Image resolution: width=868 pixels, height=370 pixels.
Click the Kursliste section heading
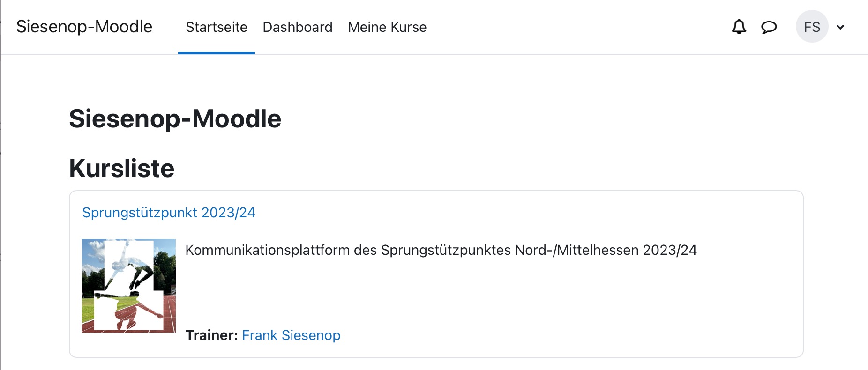122,168
